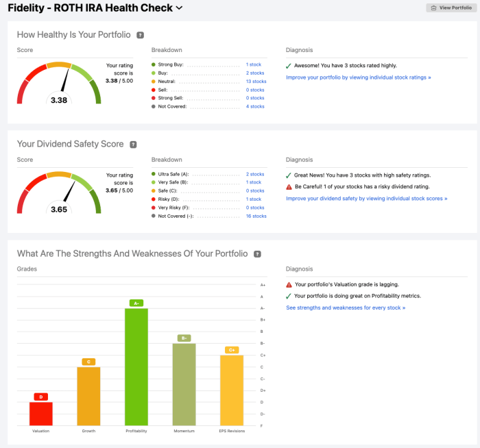
Task: Click the orange dot beside Safe (C)
Action: point(154,190)
